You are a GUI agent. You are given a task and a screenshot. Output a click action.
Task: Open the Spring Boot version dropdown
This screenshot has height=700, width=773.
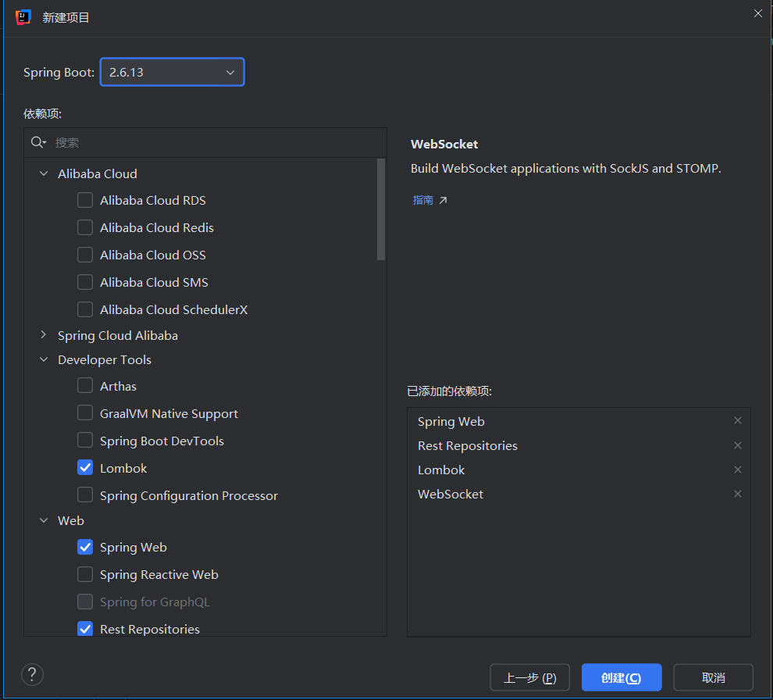(x=172, y=72)
